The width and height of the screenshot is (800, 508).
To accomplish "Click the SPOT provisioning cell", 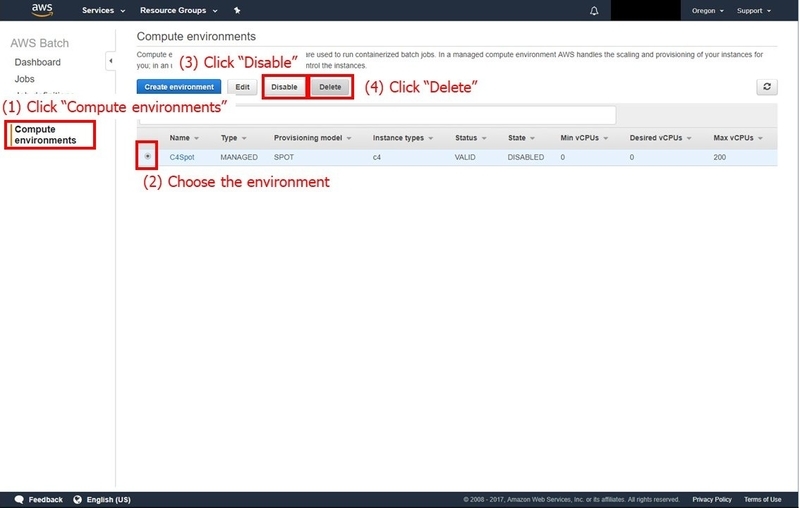I will 284,157.
